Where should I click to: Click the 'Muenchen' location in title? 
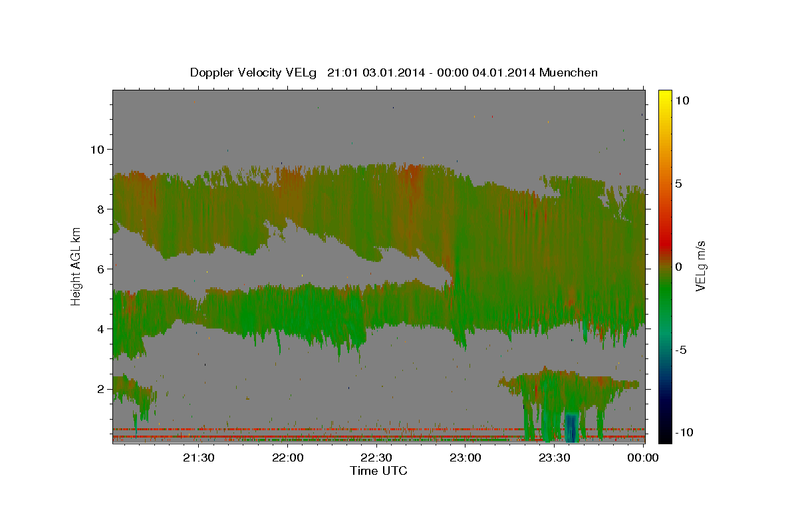(x=569, y=72)
